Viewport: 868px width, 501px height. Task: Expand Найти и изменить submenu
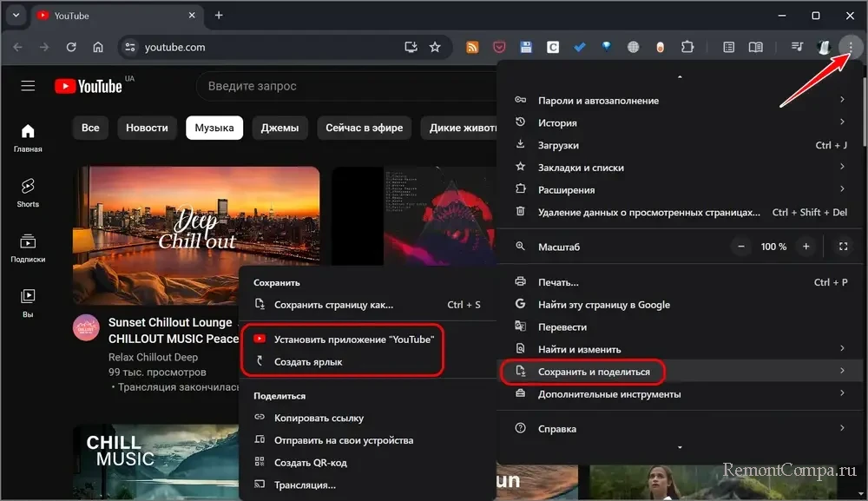pos(680,349)
